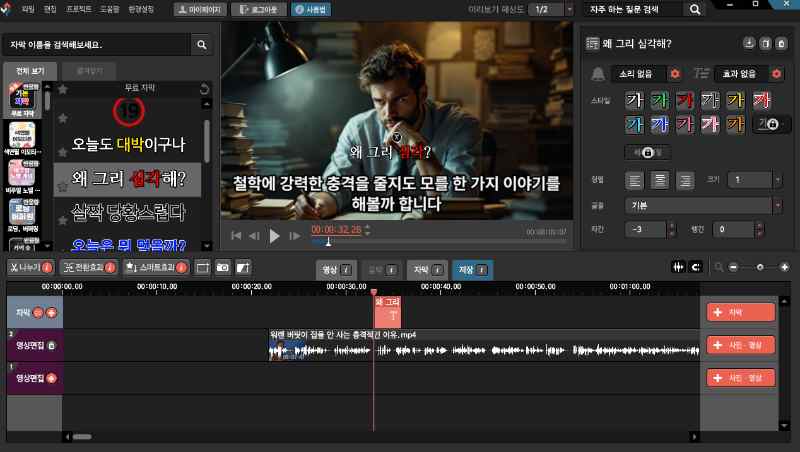The image size is (800, 452).
Task: Apply the orange 가 text style
Action: tap(735, 124)
